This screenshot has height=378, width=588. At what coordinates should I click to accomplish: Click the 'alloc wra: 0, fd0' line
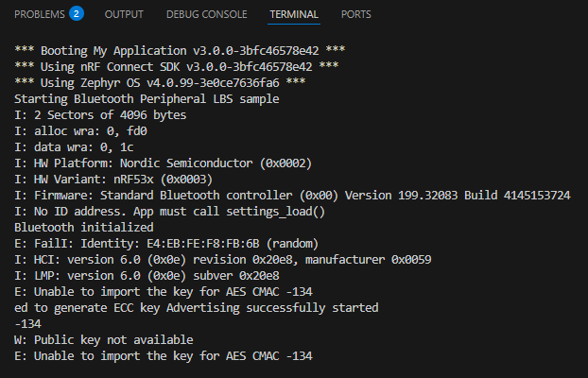[x=80, y=131]
